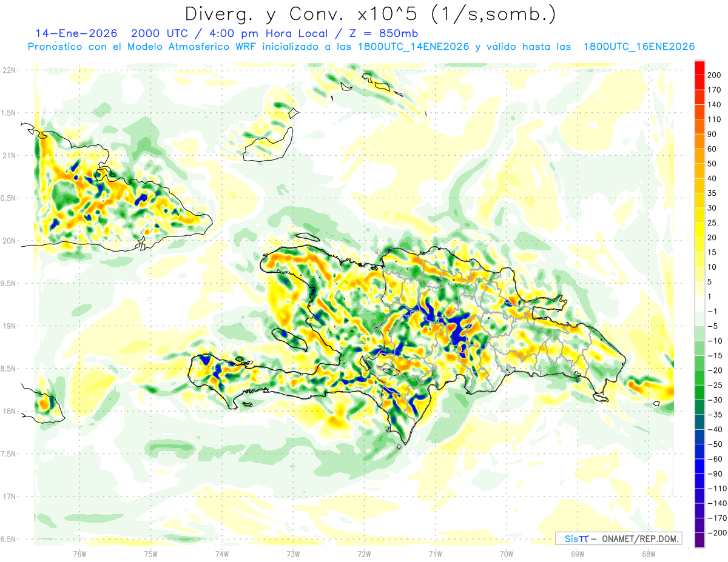The height and width of the screenshot is (562, 728).
Task: Click the '76W' longitude label
Action: 79,554
